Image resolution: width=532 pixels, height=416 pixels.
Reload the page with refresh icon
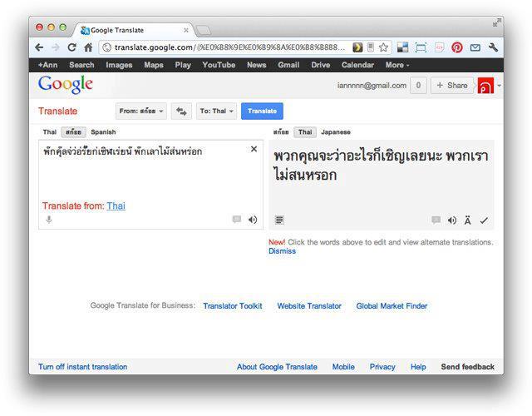[x=71, y=47]
